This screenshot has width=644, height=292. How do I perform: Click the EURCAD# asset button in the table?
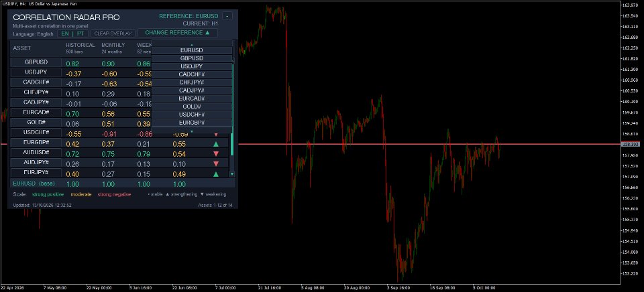[36, 112]
